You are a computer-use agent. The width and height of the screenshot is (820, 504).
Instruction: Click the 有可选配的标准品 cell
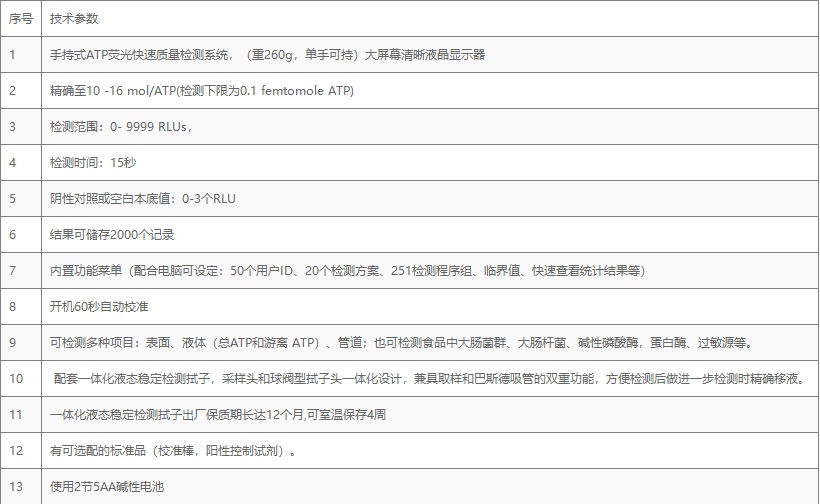click(173, 451)
